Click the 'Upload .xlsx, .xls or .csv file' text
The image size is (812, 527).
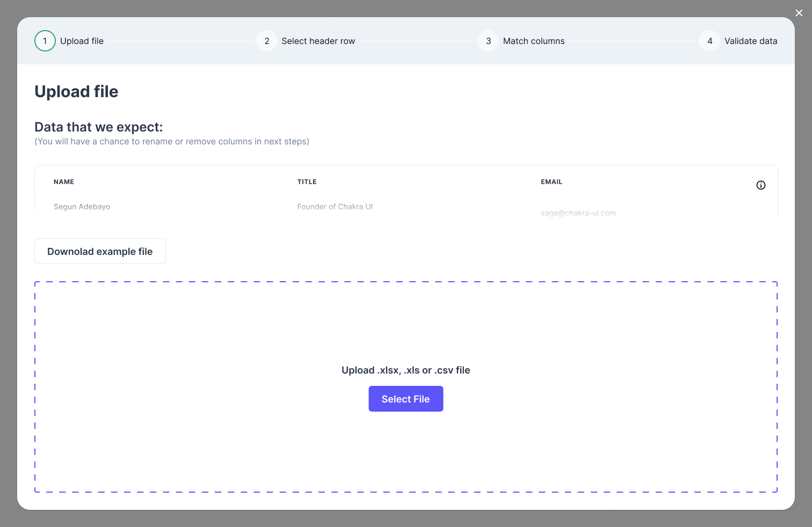[406, 370]
